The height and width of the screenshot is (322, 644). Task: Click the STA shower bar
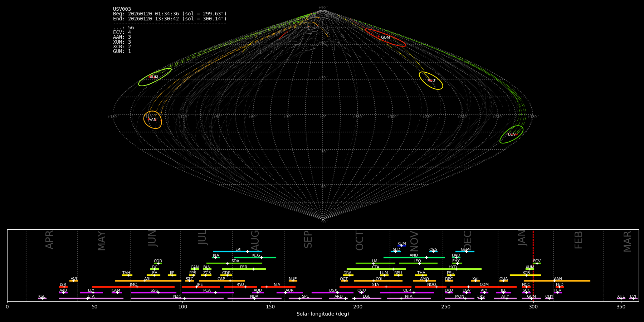pos(375,287)
